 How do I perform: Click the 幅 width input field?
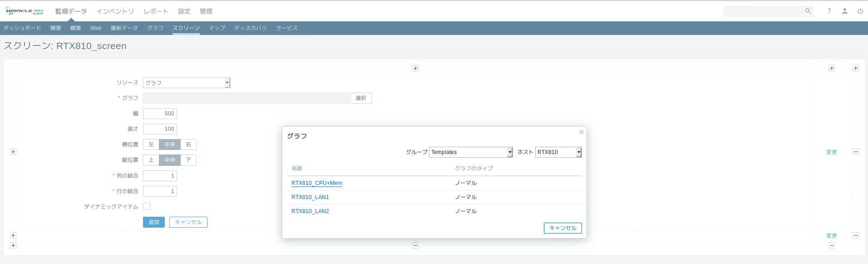(x=160, y=114)
